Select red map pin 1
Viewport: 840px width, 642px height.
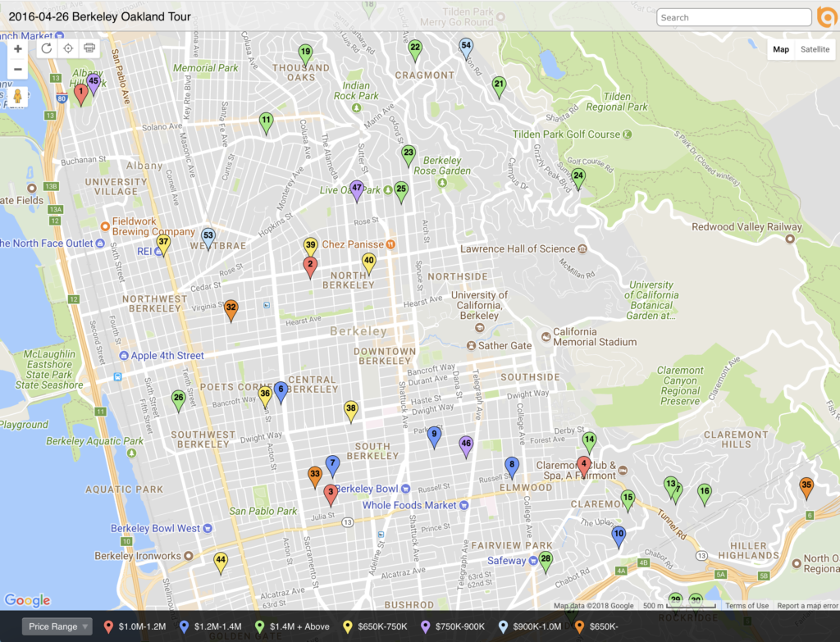[x=81, y=95]
